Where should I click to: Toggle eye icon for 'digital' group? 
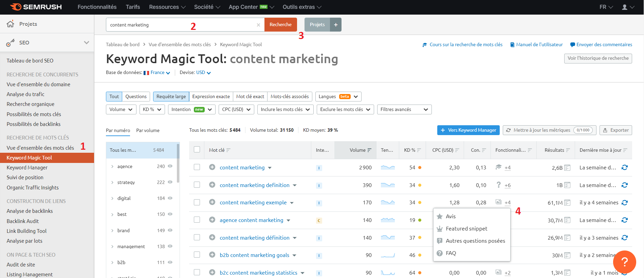coord(170,198)
